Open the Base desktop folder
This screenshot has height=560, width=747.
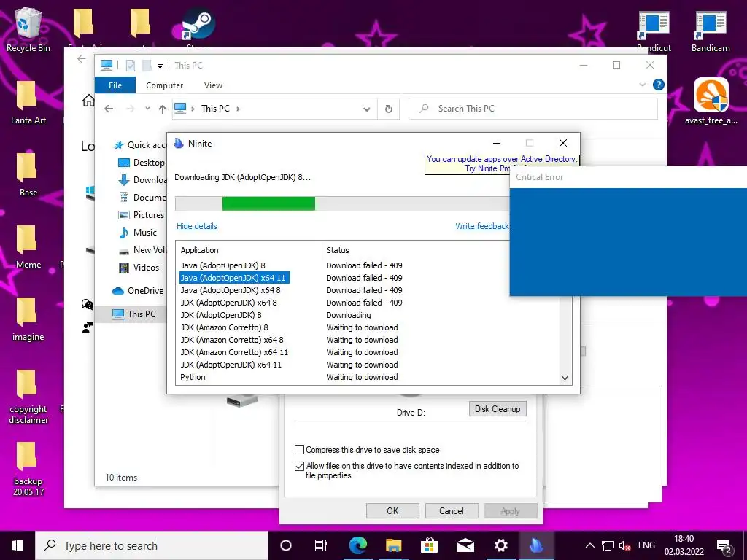(28, 175)
